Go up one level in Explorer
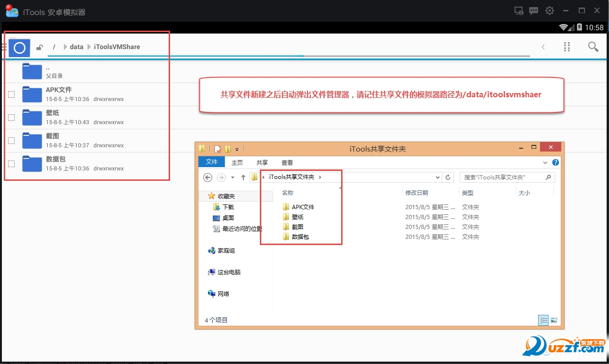This screenshot has height=364, width=609. click(243, 178)
